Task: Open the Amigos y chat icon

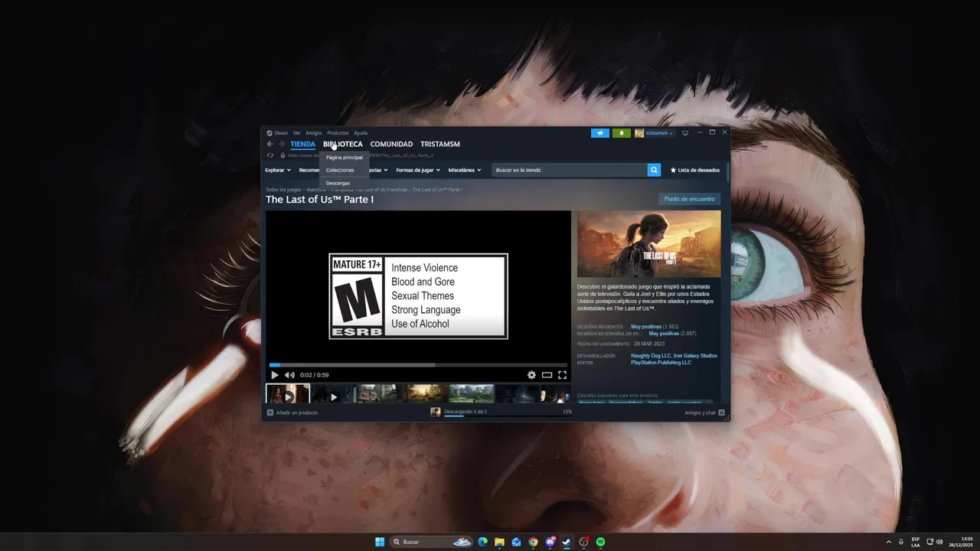Action: tap(721, 412)
